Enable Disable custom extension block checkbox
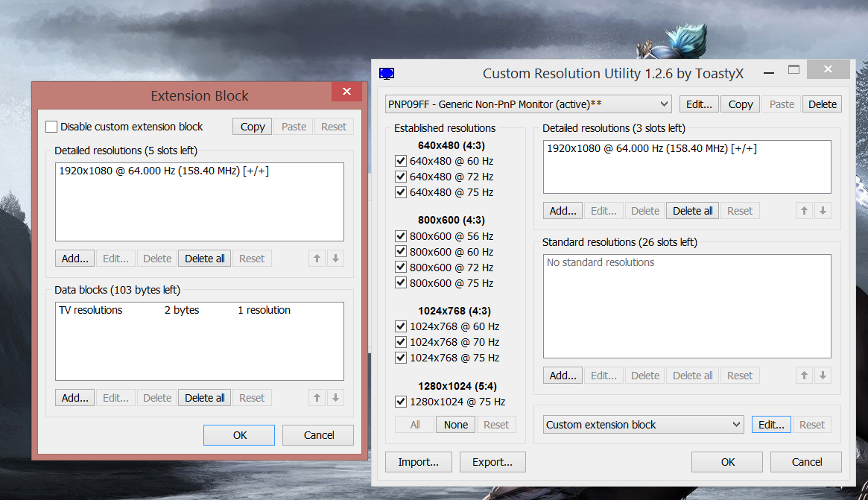The height and width of the screenshot is (500, 868). pyautogui.click(x=51, y=127)
